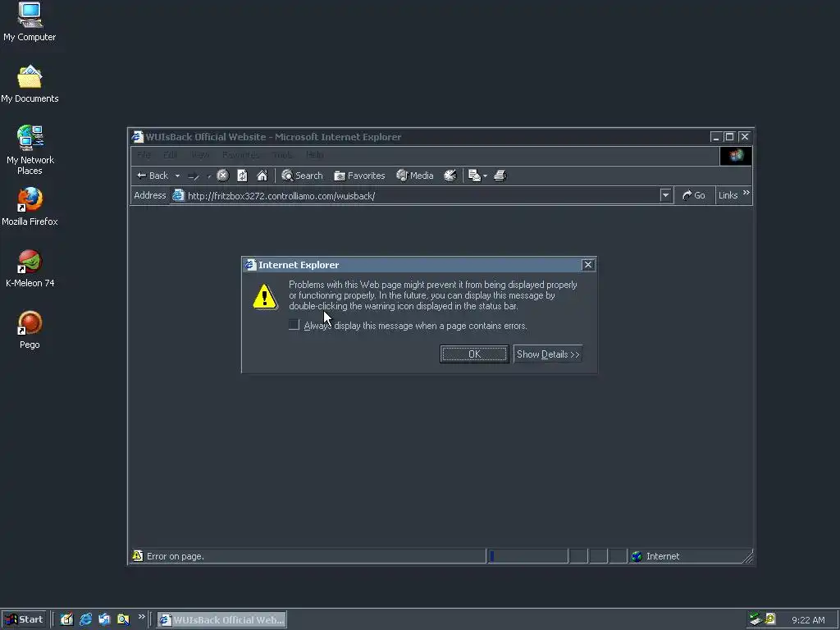
Task: Open My Network Places desktop icon
Action: click(x=30, y=150)
